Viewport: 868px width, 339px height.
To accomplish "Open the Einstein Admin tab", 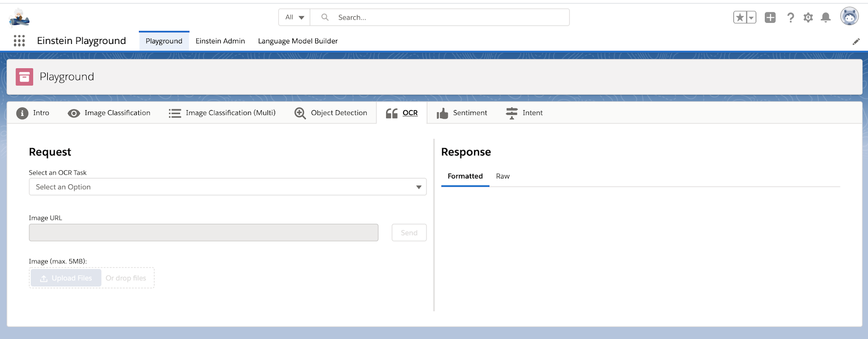I will (220, 41).
